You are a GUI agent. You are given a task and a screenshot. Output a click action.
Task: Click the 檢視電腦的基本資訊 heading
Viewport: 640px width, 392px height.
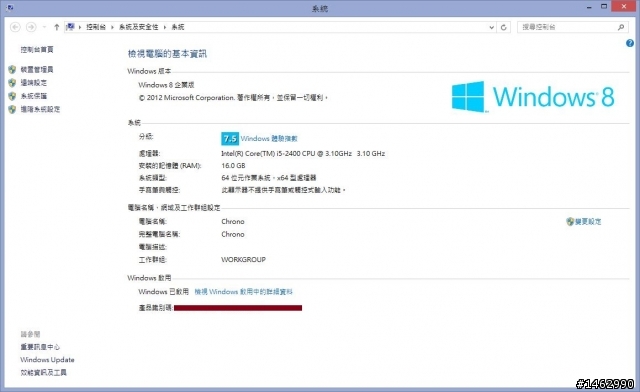coord(167,53)
